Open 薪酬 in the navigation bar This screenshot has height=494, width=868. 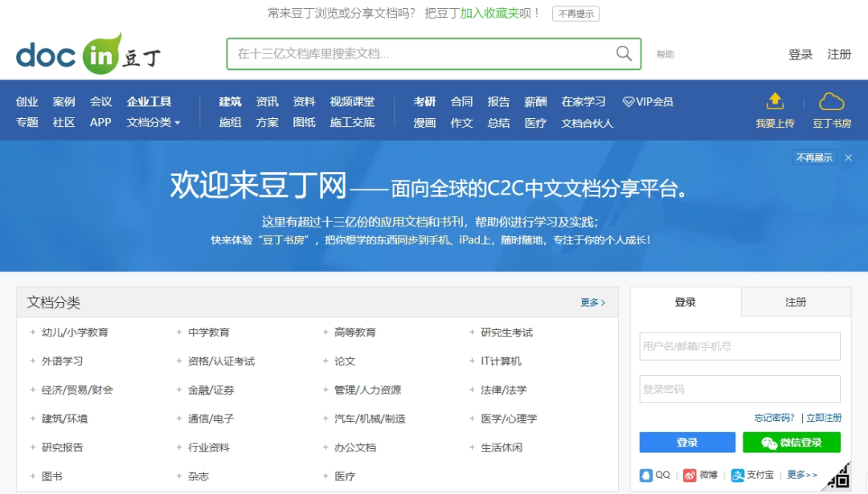(535, 101)
